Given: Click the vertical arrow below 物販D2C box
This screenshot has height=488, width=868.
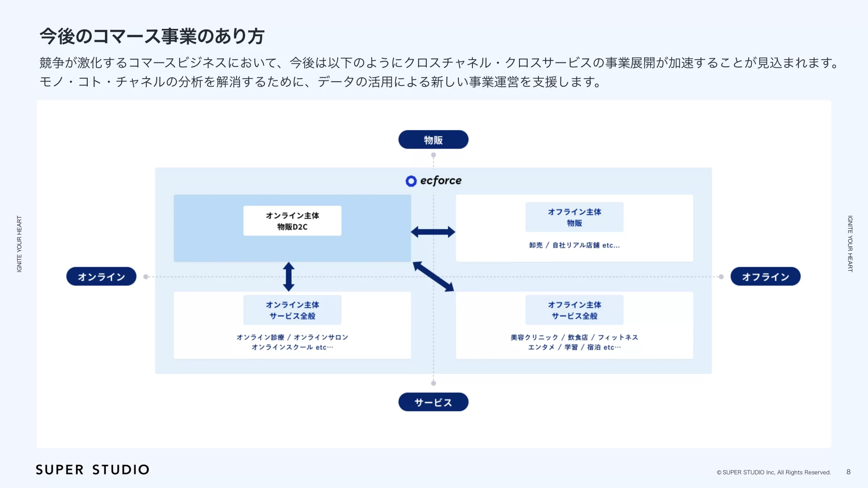Looking at the screenshot, I should (289, 277).
